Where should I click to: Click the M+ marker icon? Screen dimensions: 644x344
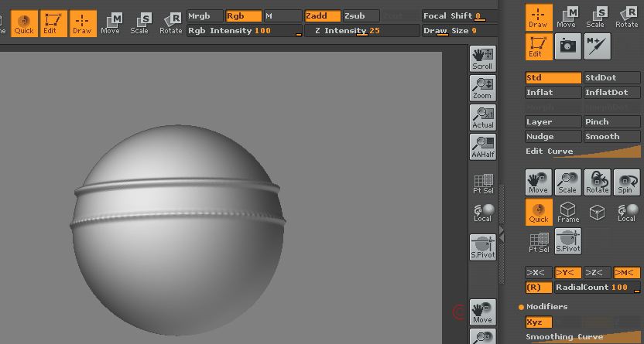tap(598, 46)
